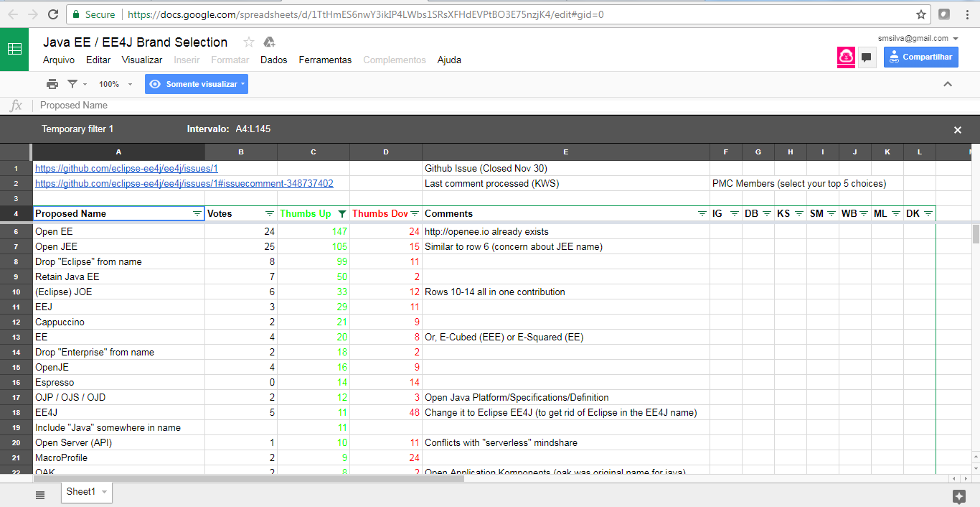Click the Google Sheets home icon
Viewport: 980px width, 507px height.
14,50
